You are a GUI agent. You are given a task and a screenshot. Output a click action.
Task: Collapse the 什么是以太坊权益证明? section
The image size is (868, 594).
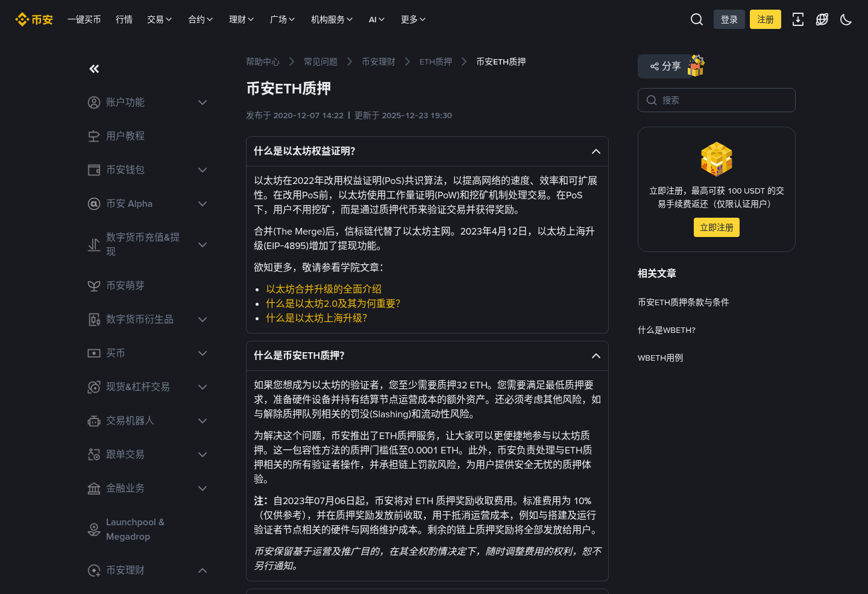click(596, 151)
